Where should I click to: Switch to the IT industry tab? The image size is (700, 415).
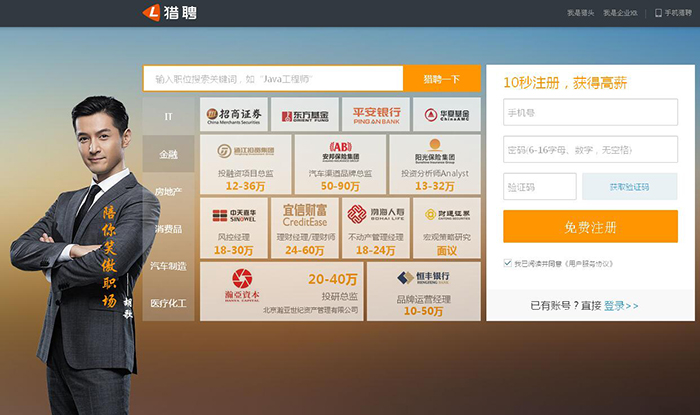[168, 116]
